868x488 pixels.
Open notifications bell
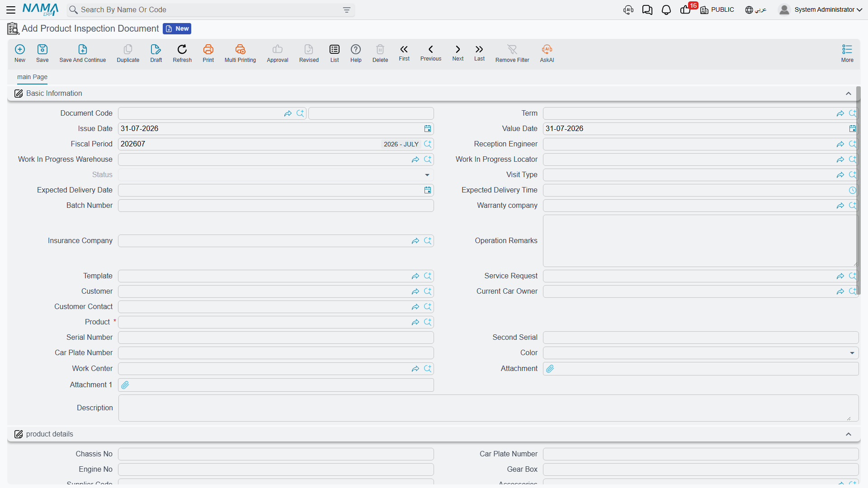666,9
